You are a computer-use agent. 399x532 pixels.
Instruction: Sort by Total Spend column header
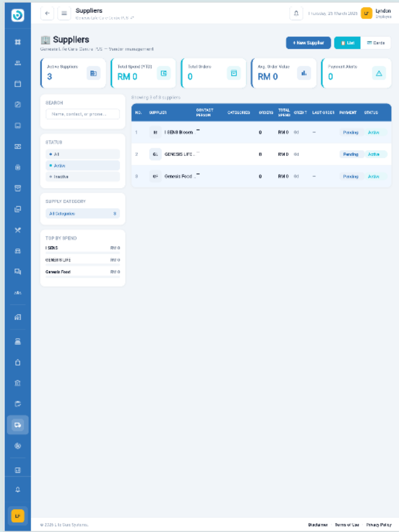(x=284, y=113)
